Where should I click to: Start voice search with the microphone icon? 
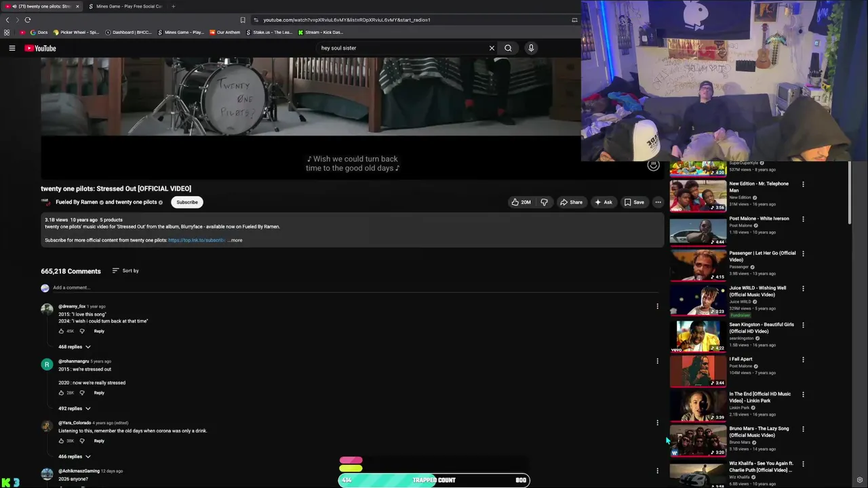pos(531,48)
